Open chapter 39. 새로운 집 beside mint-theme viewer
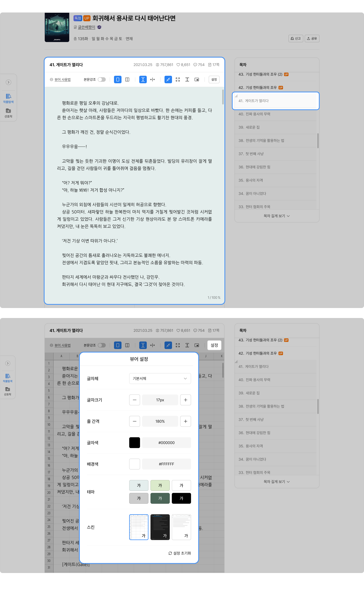 tap(275, 127)
